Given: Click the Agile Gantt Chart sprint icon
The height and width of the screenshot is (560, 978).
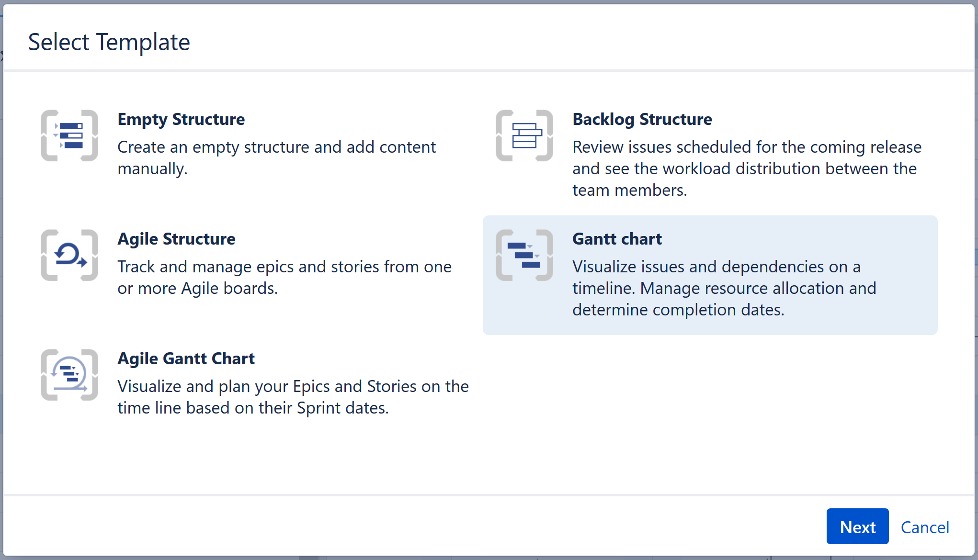Looking at the screenshot, I should (70, 375).
